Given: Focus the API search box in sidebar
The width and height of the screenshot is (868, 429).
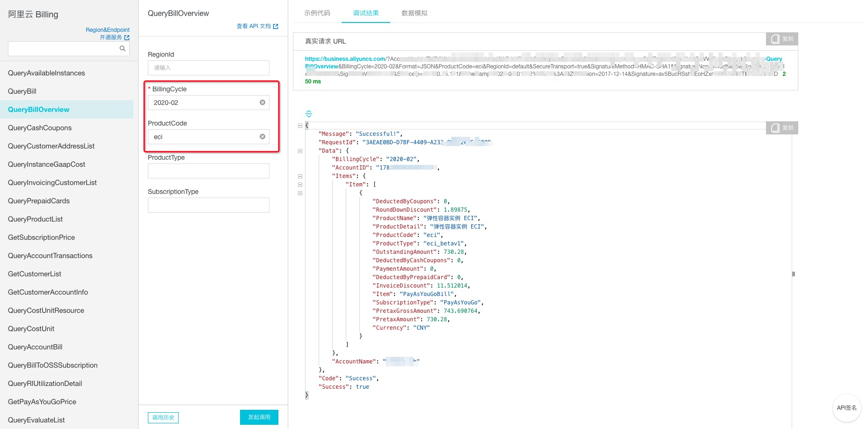Looking at the screenshot, I should click(69, 49).
